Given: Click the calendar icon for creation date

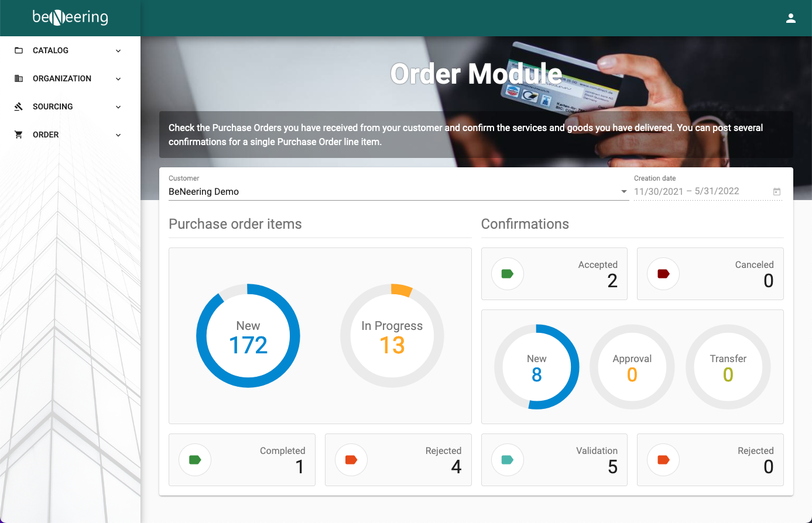Looking at the screenshot, I should point(777,192).
